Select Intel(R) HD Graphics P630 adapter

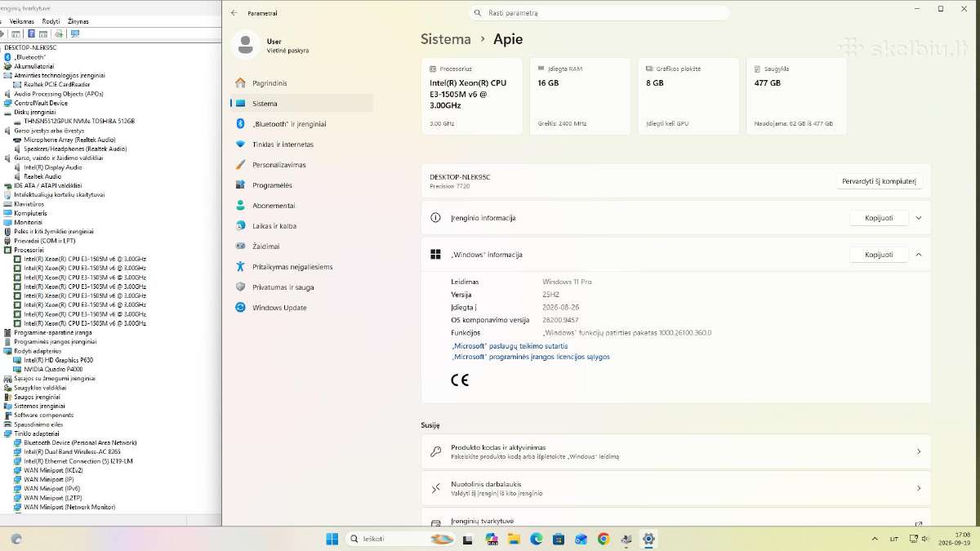pyautogui.click(x=58, y=360)
